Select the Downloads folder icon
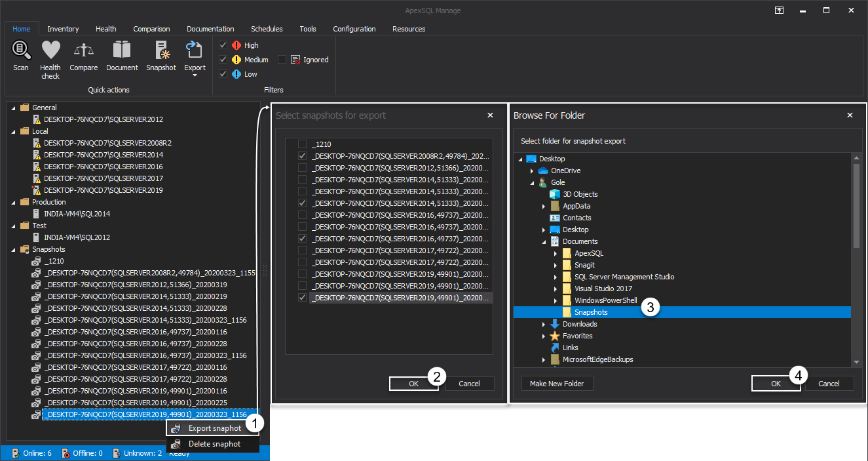This screenshot has height=461, width=868. coord(555,324)
